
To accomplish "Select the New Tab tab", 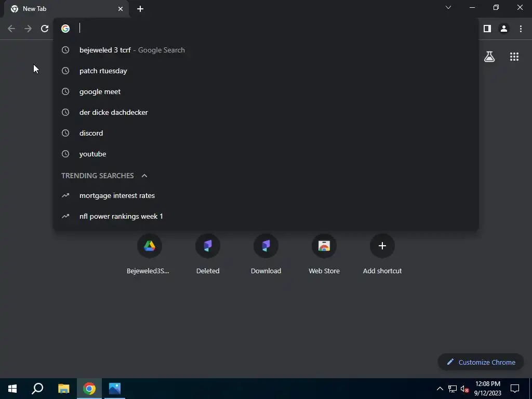I will pyautogui.click(x=66, y=9).
